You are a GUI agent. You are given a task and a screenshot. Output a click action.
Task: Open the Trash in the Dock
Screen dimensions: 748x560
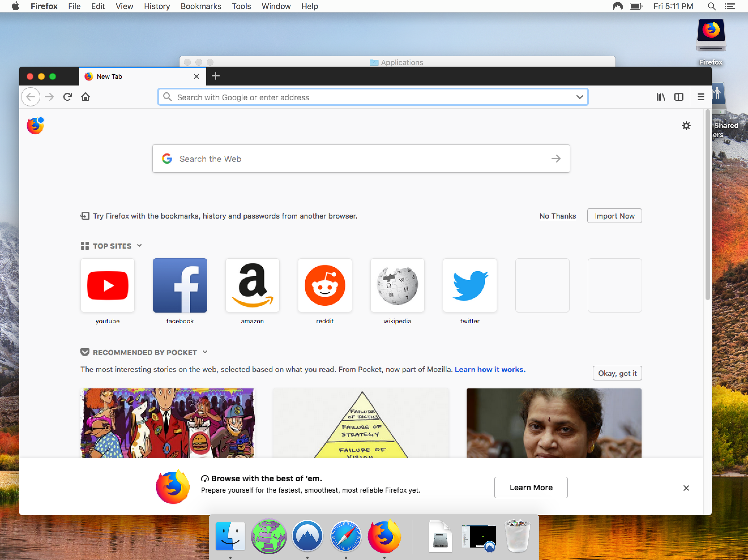point(517,536)
